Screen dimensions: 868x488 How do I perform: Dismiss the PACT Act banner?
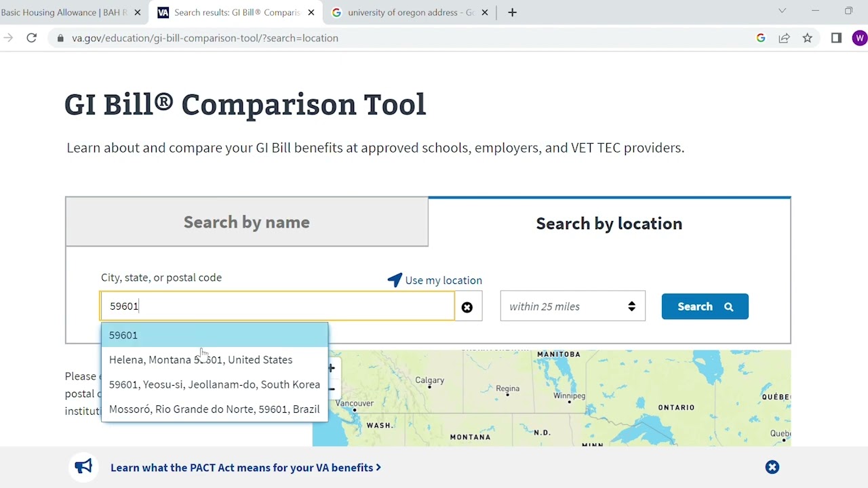772,467
